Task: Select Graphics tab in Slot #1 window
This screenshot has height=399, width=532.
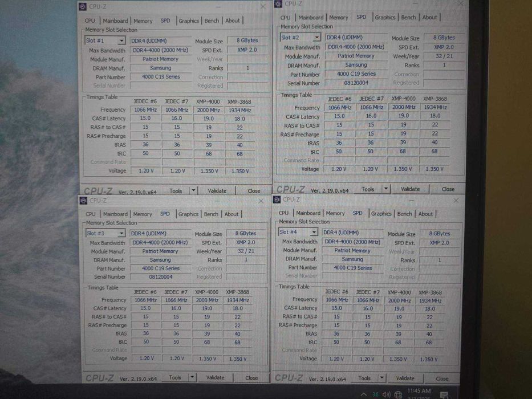Action: click(189, 21)
